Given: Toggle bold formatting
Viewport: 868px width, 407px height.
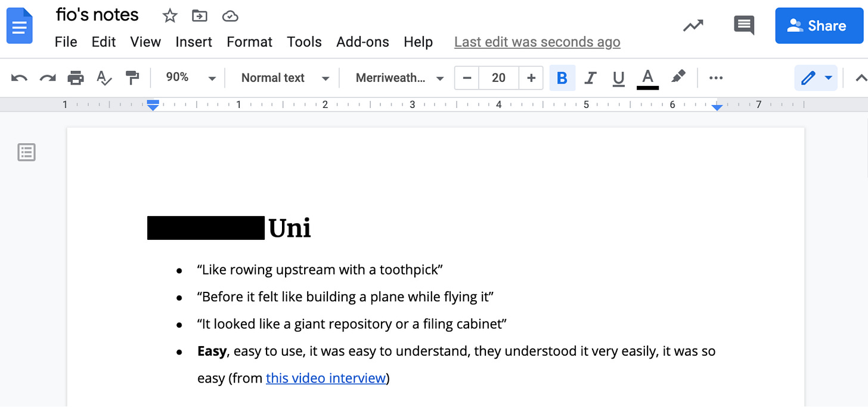Looking at the screenshot, I should click(562, 78).
